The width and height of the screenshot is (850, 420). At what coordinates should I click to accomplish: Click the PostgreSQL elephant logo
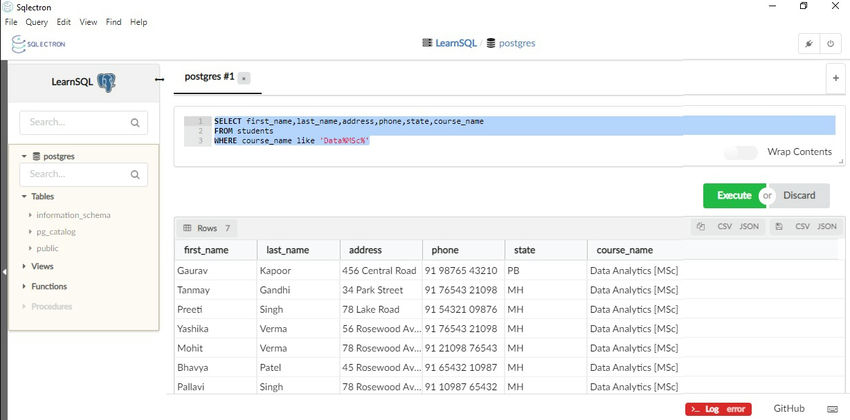pyautogui.click(x=107, y=81)
